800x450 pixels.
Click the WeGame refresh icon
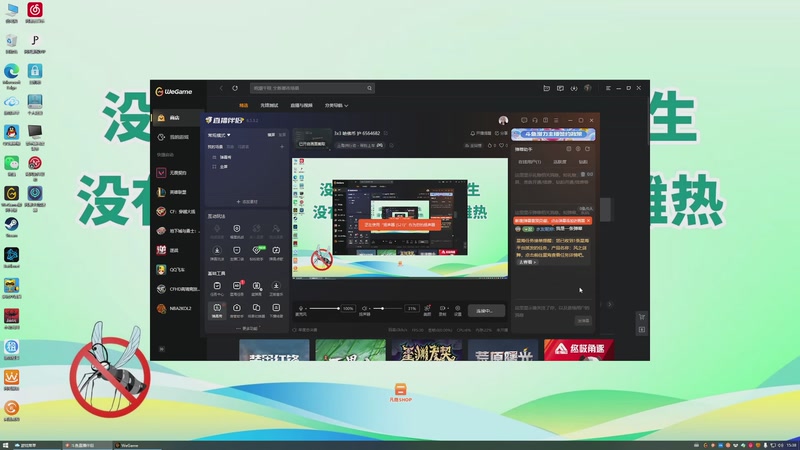[235, 88]
